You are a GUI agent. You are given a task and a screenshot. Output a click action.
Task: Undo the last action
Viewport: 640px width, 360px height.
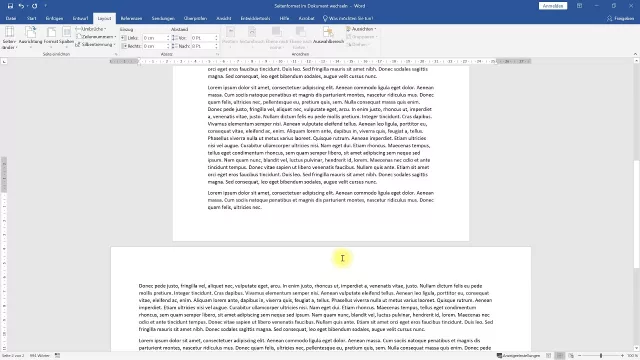coord(21,6)
